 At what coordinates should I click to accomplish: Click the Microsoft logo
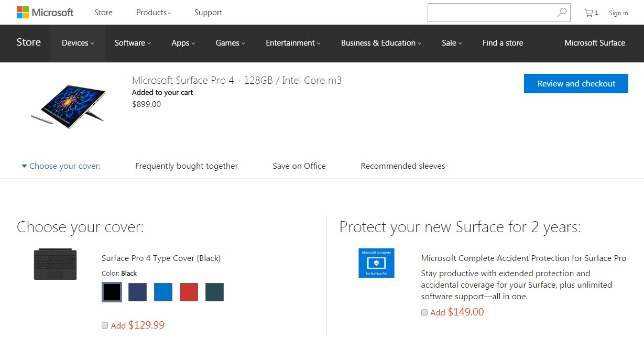[x=45, y=13]
